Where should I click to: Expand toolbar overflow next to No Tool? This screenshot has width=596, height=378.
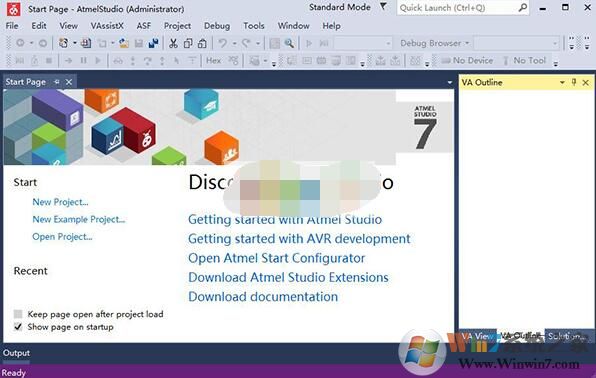click(556, 64)
